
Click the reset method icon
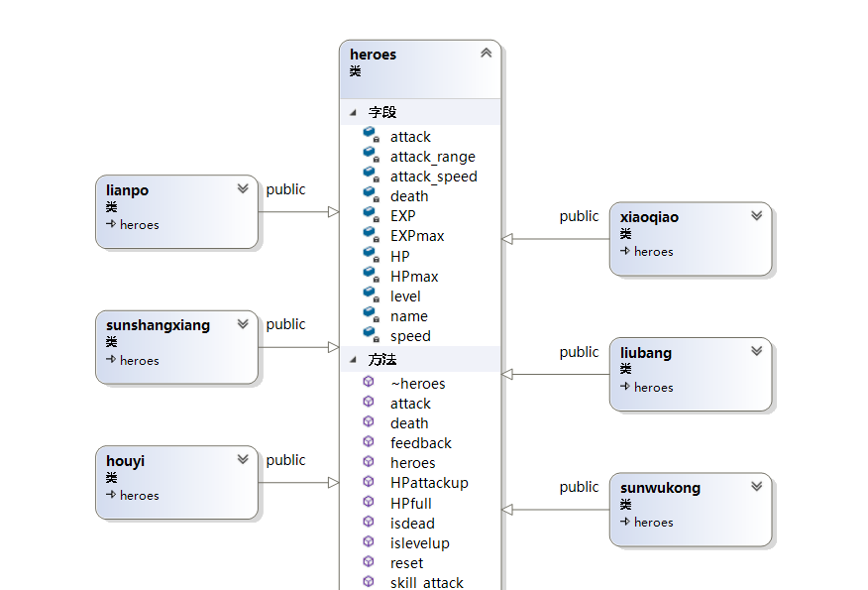[369, 561]
